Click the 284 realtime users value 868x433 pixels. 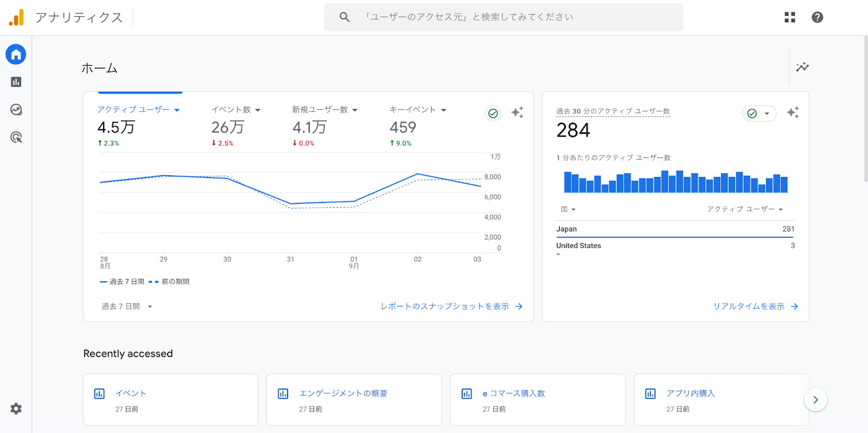click(573, 130)
